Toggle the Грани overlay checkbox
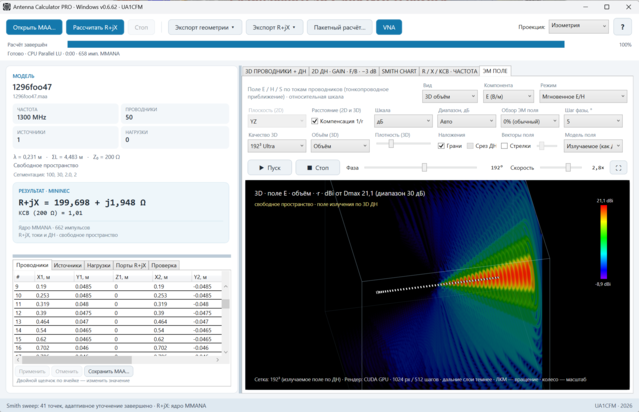This screenshot has height=412, width=639. pos(441,146)
